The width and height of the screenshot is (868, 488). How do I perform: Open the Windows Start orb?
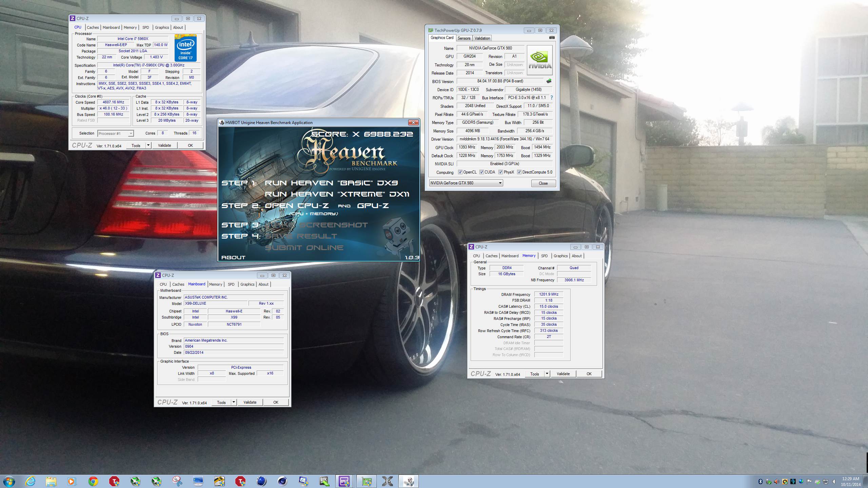coord(8,481)
